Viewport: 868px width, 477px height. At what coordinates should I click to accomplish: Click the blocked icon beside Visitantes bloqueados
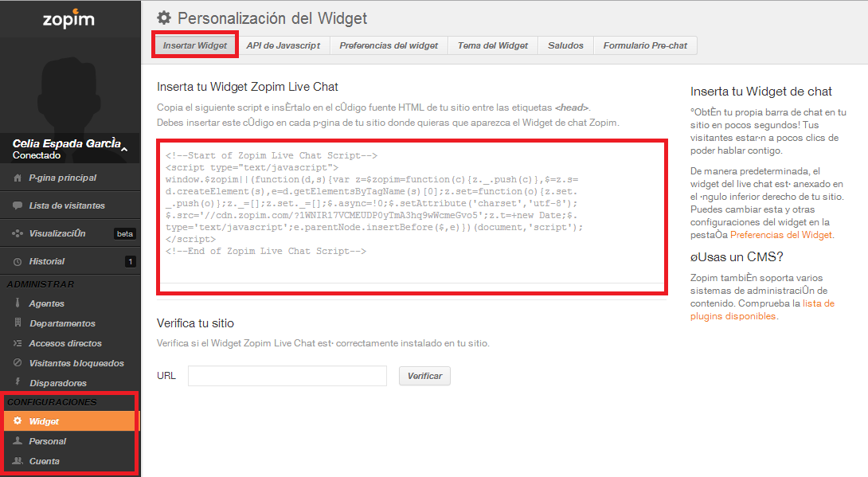pos(18,363)
